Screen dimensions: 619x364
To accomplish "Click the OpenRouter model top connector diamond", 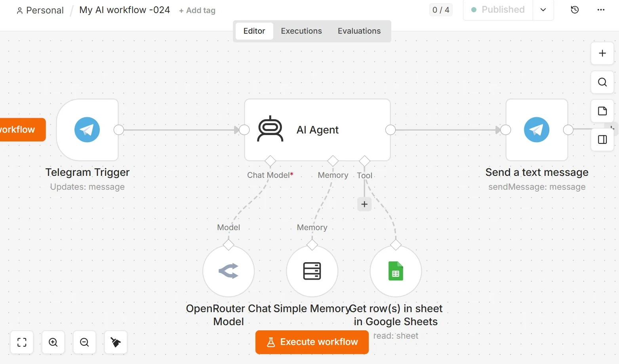I will pos(229,245).
